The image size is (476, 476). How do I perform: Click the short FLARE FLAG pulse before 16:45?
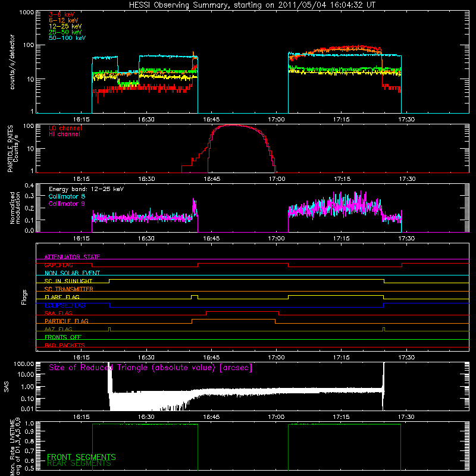point(195,296)
